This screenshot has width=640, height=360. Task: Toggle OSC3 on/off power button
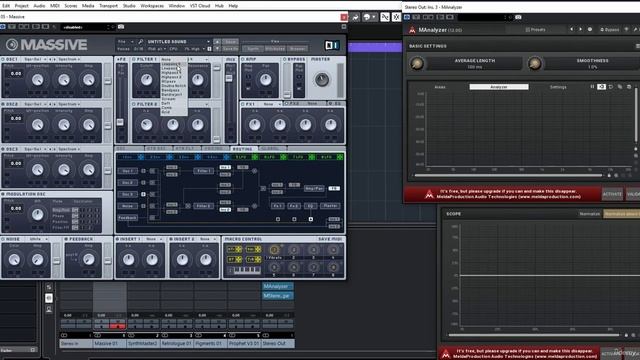coord(3,149)
